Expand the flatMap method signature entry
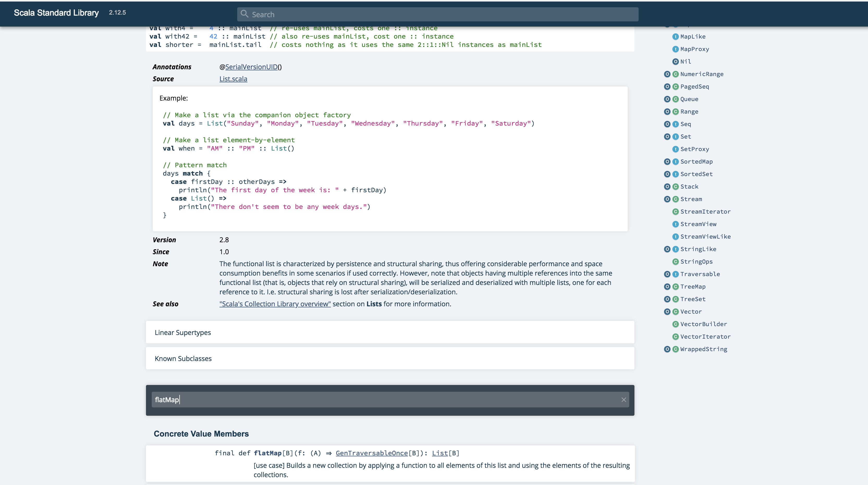The height and width of the screenshot is (485, 868). click(267, 453)
